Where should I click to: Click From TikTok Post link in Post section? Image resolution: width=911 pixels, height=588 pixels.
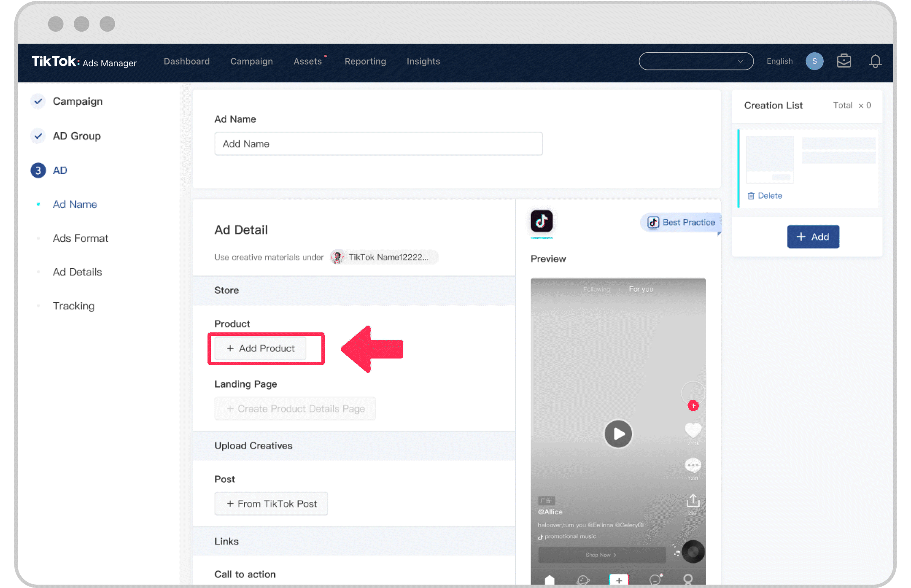[x=270, y=504]
